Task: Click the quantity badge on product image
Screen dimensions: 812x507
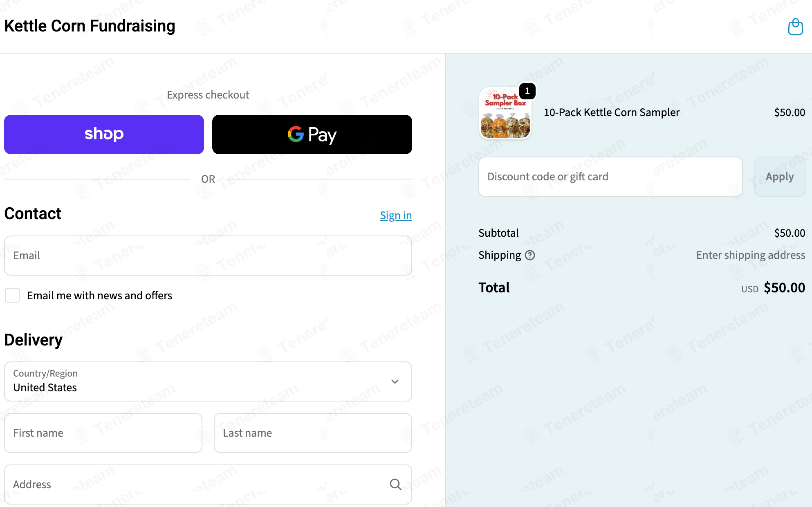Action: [x=527, y=91]
